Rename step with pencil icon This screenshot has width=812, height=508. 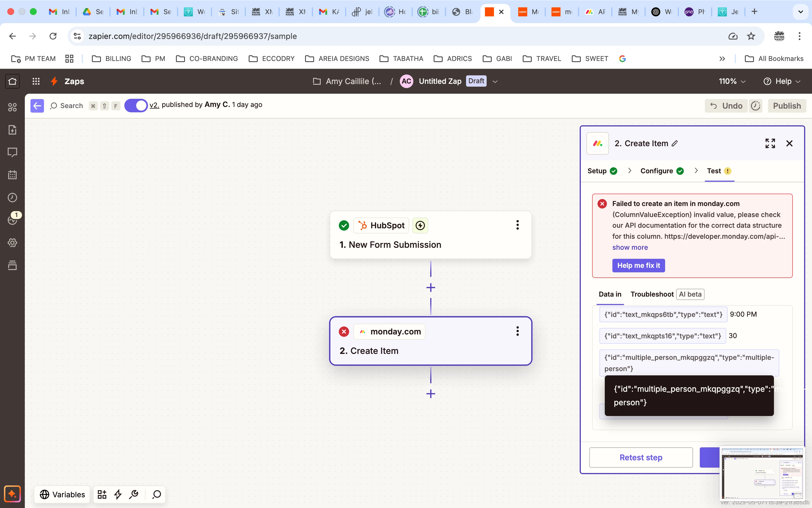tap(675, 143)
